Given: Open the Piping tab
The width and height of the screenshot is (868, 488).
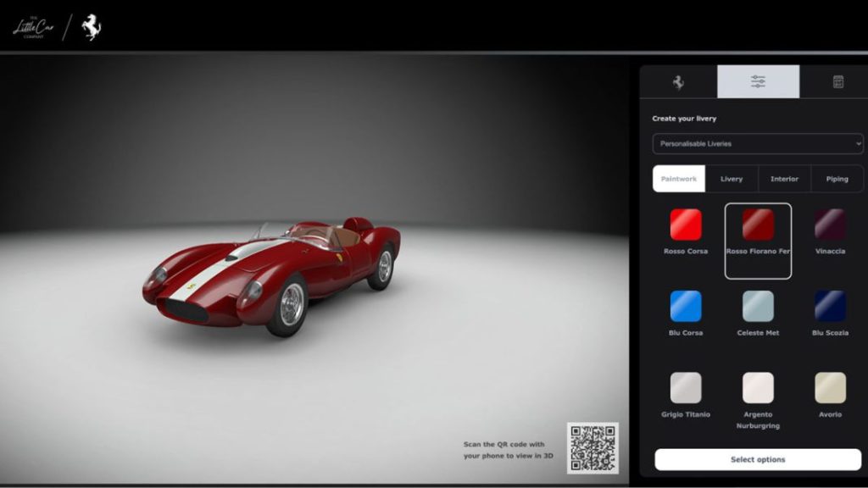Looking at the screenshot, I should point(837,179).
